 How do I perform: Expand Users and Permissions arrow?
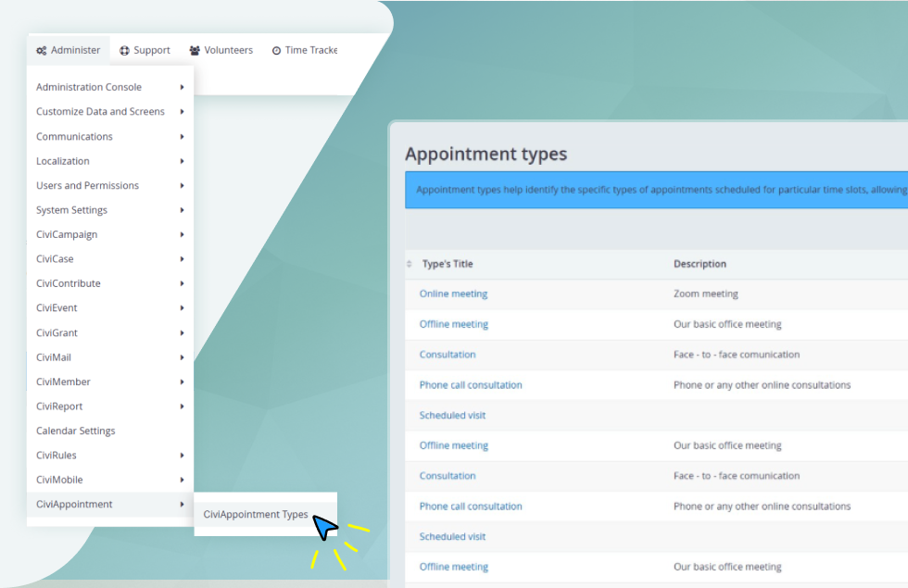[182, 186]
